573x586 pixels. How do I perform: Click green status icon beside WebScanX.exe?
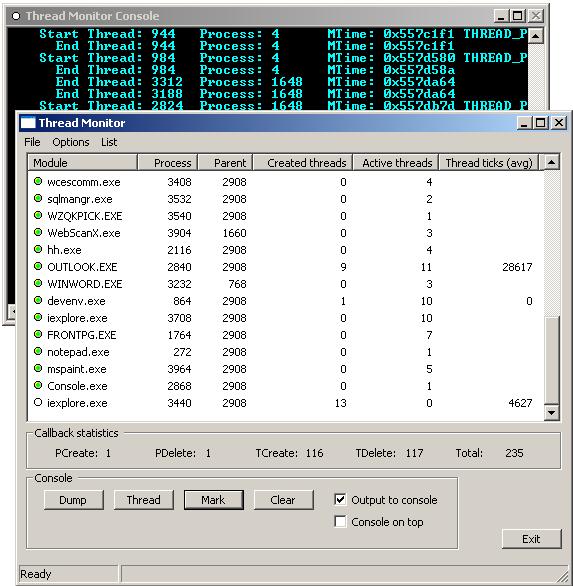38,232
